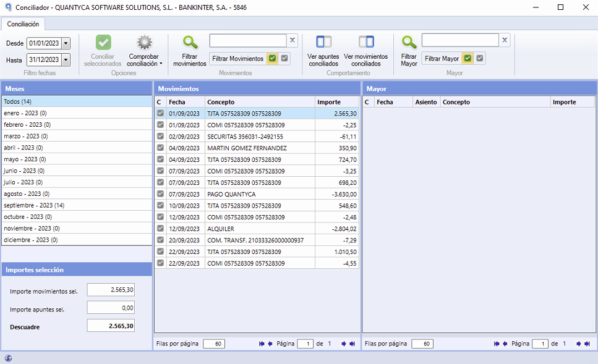Screen dimensions: 598x364
Task: Click the Filas por página field under Movimientos
Action: tap(214, 344)
